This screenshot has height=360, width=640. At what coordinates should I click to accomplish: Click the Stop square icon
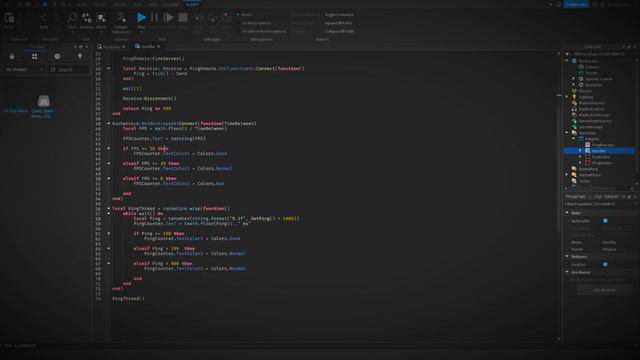tap(183, 18)
